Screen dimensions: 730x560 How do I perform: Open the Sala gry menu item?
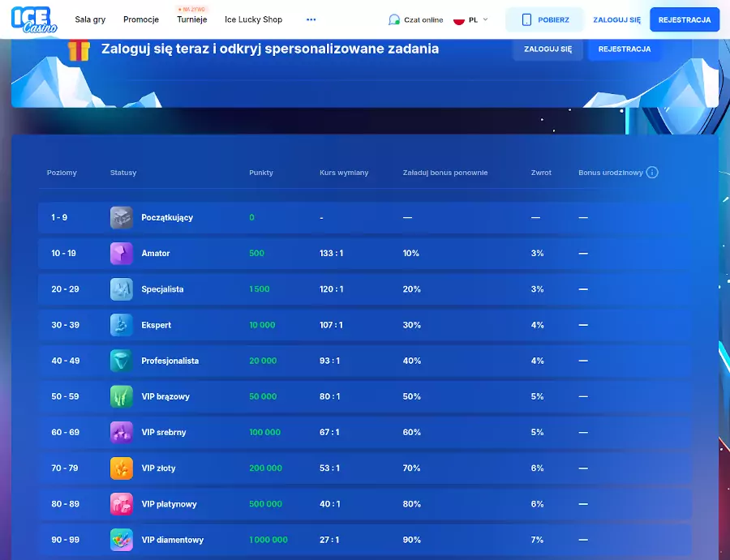point(90,19)
